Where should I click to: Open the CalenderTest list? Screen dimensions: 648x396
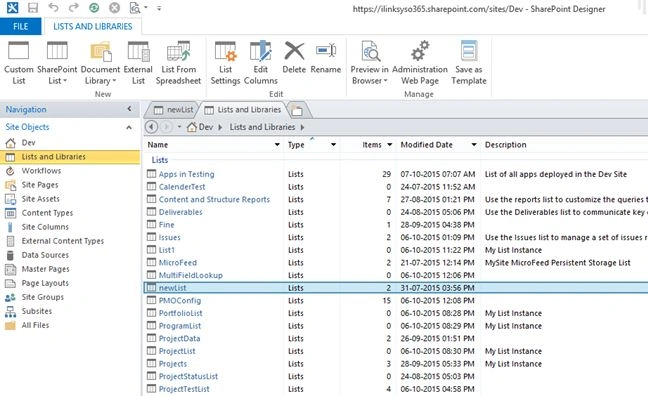pos(182,187)
